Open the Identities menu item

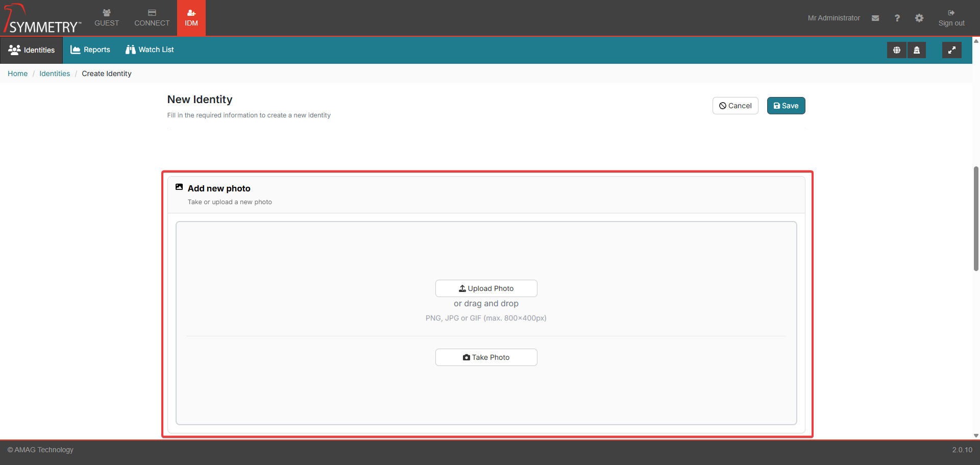(32, 50)
